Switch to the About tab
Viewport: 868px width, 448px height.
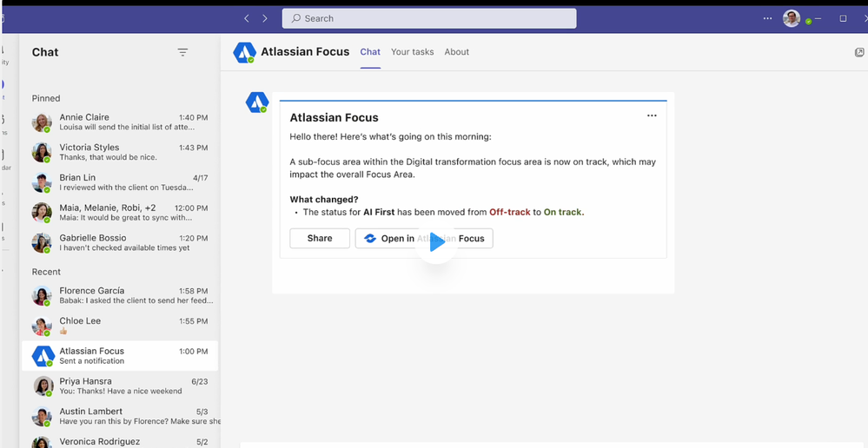(457, 52)
